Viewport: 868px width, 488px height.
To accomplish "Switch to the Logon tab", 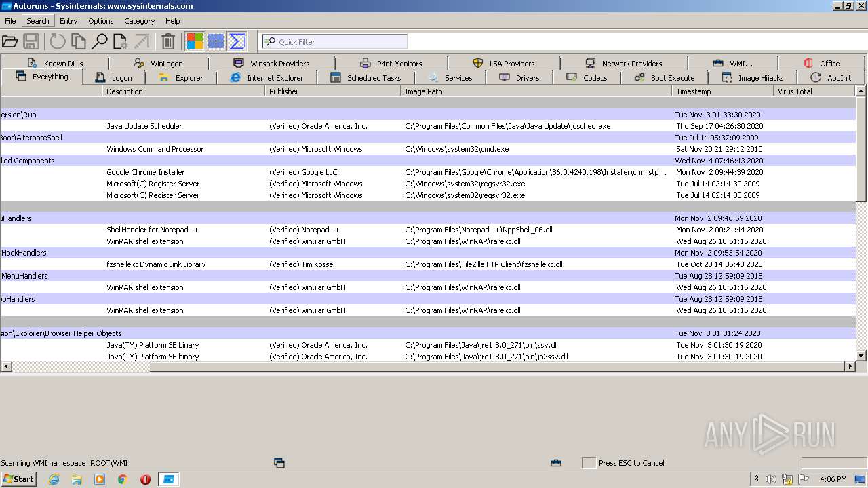I will 114,78.
